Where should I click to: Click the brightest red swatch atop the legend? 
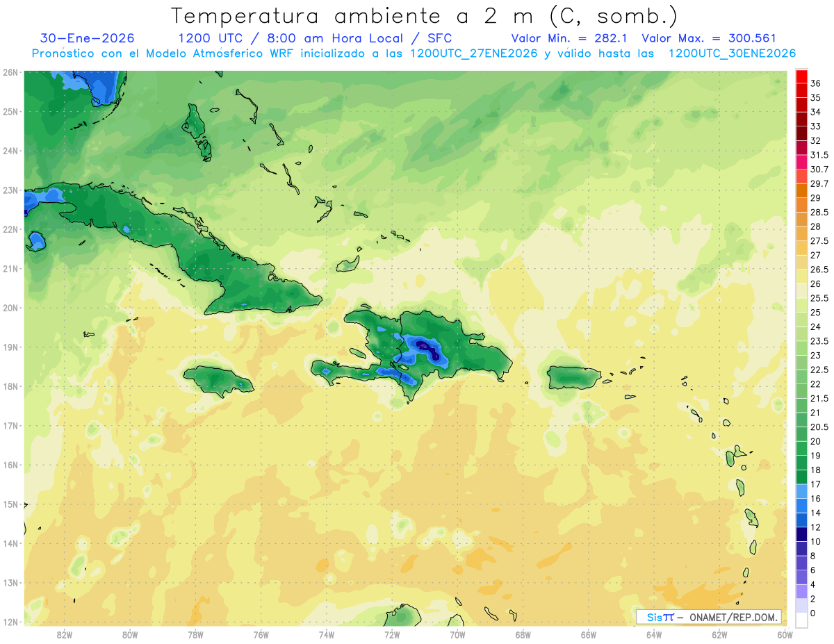coord(801,76)
